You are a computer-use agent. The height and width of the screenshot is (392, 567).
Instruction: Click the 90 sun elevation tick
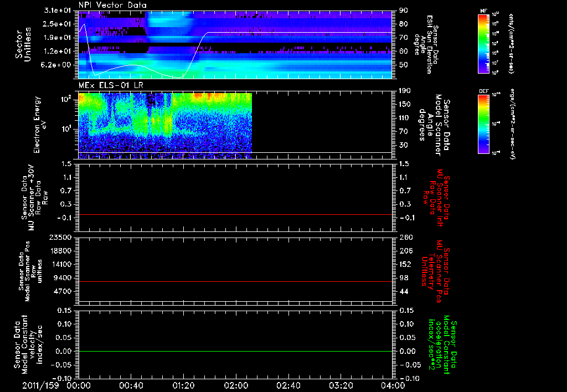tap(404, 11)
